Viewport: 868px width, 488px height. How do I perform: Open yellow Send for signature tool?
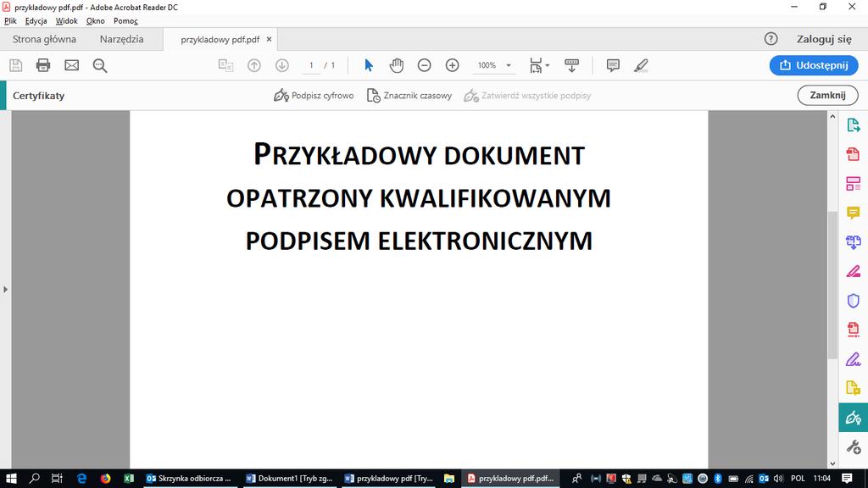(x=853, y=388)
